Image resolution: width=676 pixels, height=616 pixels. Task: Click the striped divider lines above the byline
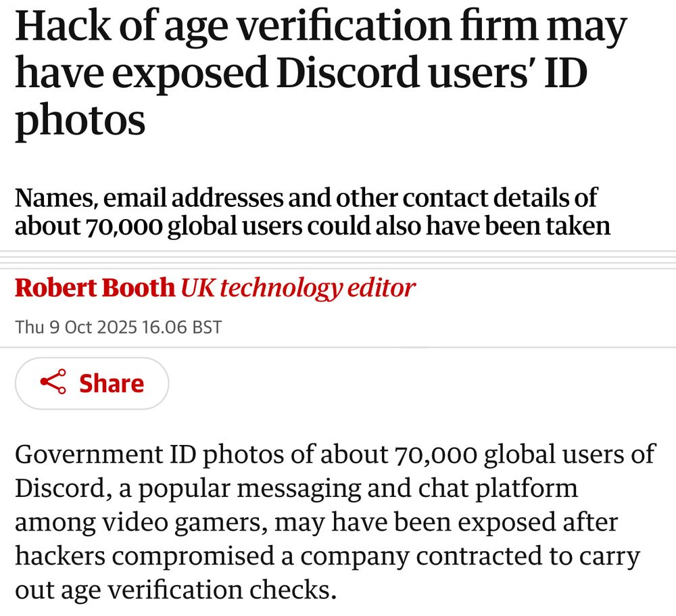[x=338, y=259]
